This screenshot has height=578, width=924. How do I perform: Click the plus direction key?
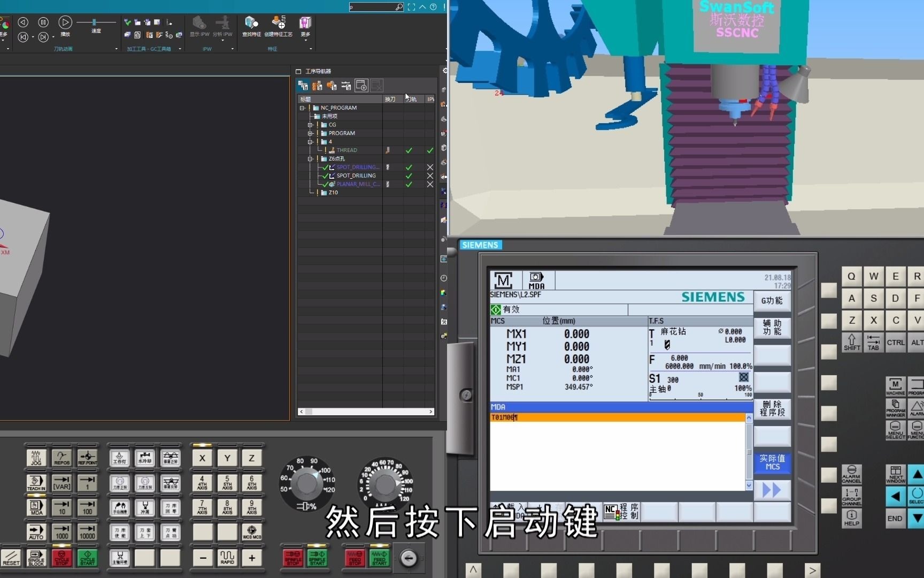pyautogui.click(x=252, y=557)
